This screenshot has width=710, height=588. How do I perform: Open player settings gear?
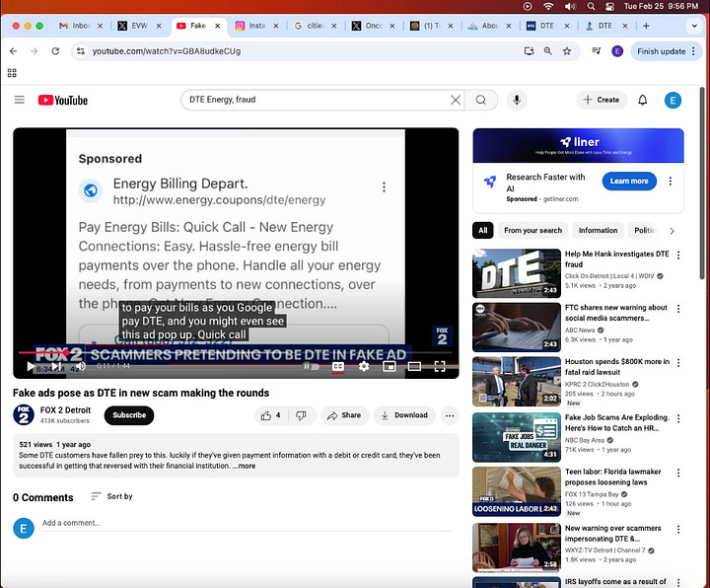(x=364, y=366)
